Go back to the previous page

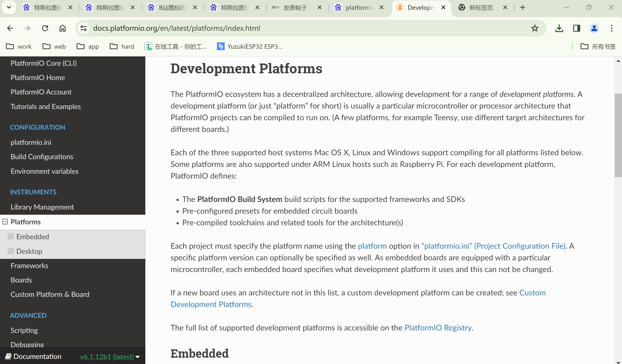[10, 28]
